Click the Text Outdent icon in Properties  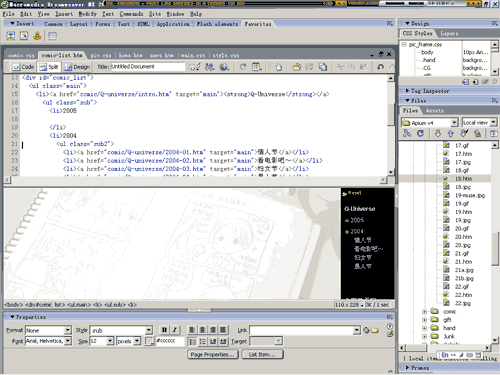[213, 341]
